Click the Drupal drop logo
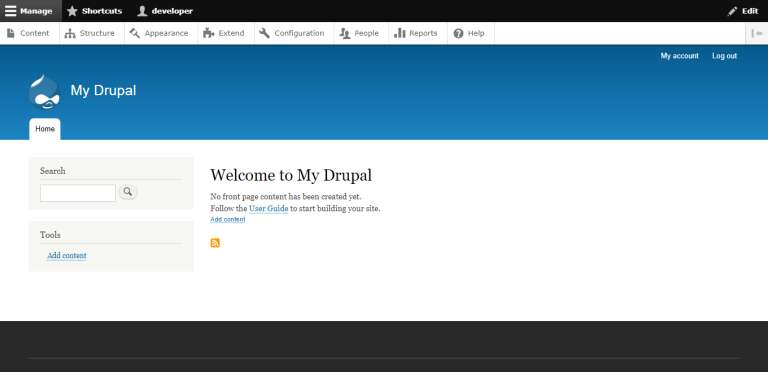Screen dimensions: 768x372 pos(44,92)
